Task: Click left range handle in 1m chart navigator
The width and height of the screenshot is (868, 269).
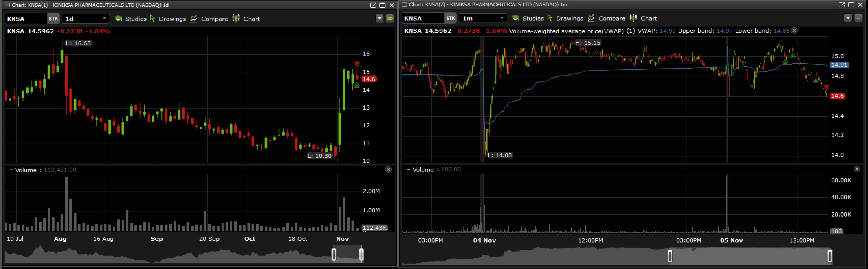Action: (670, 256)
